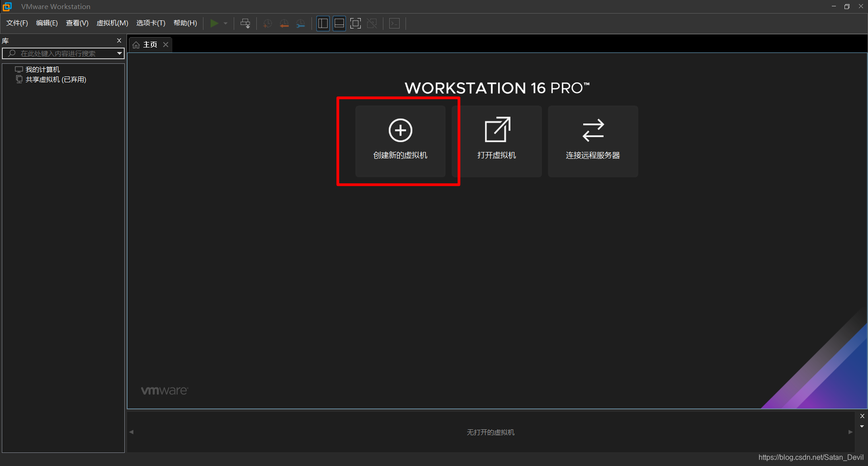
Task: Open the 选项卡(T) menu
Action: pos(151,23)
